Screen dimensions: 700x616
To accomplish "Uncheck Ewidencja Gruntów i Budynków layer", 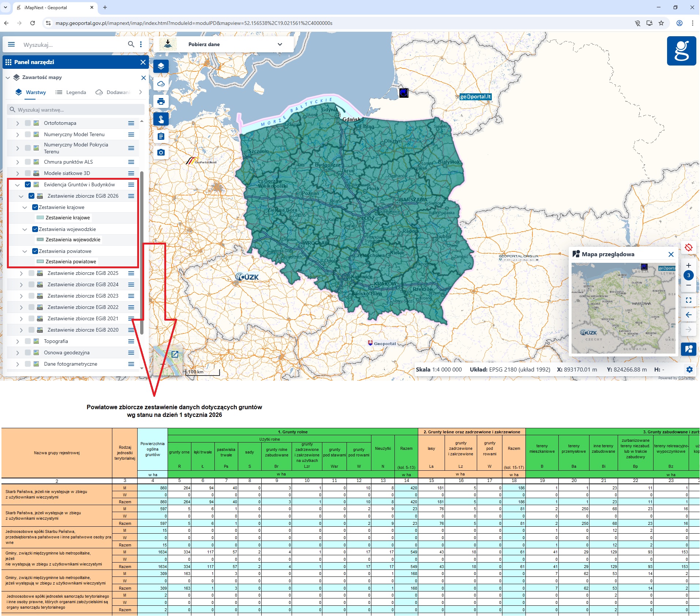I will tap(28, 184).
